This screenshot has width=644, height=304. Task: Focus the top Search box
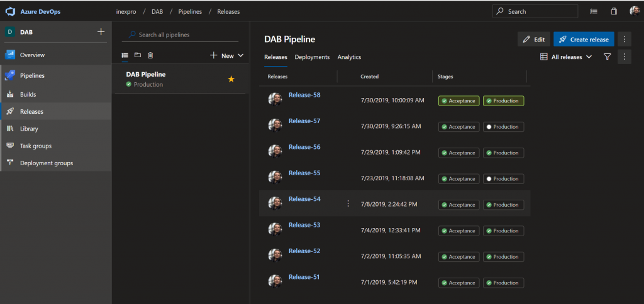(535, 11)
